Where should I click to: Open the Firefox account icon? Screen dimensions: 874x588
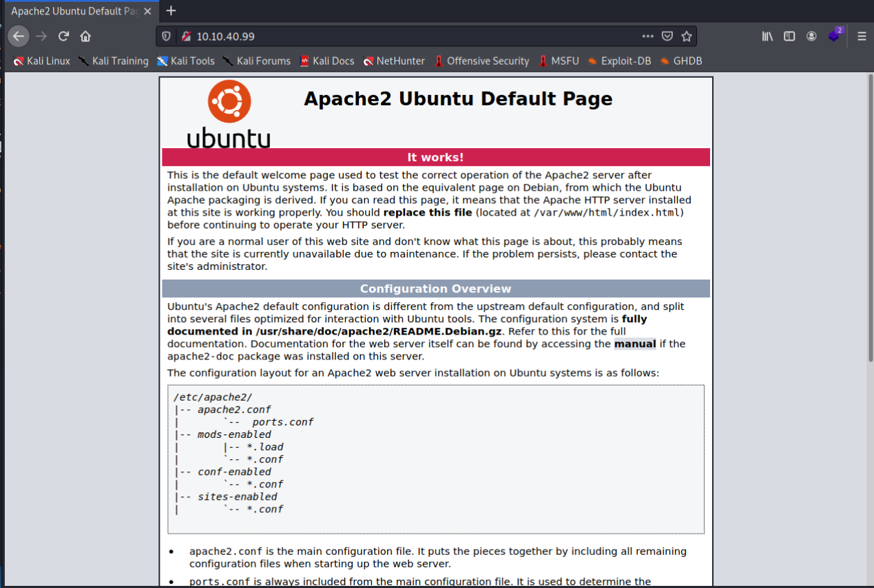pos(811,36)
